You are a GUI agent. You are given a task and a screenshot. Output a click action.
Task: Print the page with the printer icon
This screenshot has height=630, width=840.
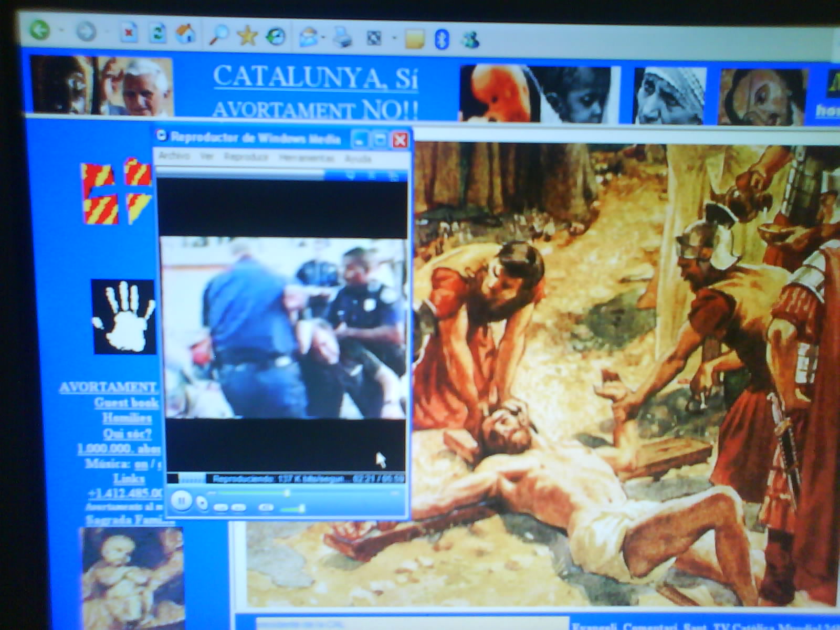click(343, 38)
